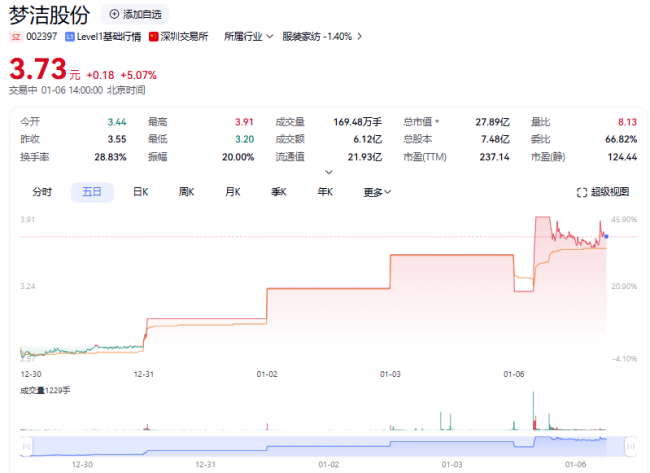Click the 昨收 value 3.55
This screenshot has height=473, width=650.
point(117,139)
